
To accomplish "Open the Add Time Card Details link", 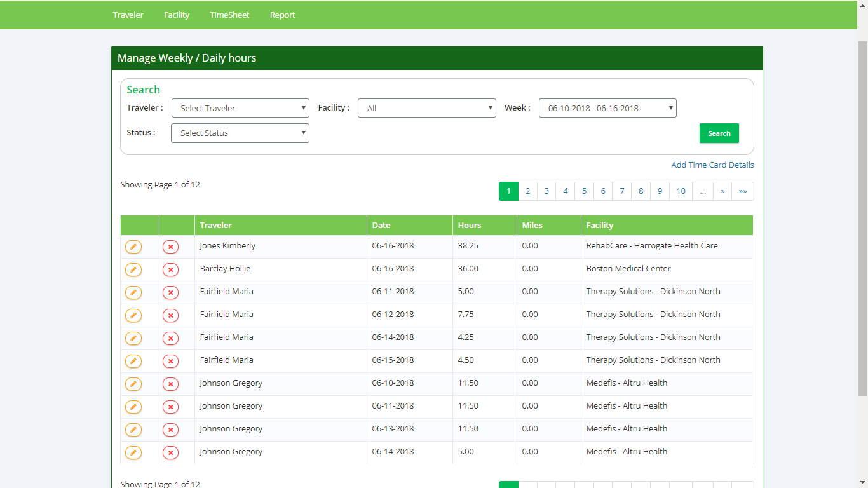I will tap(712, 165).
